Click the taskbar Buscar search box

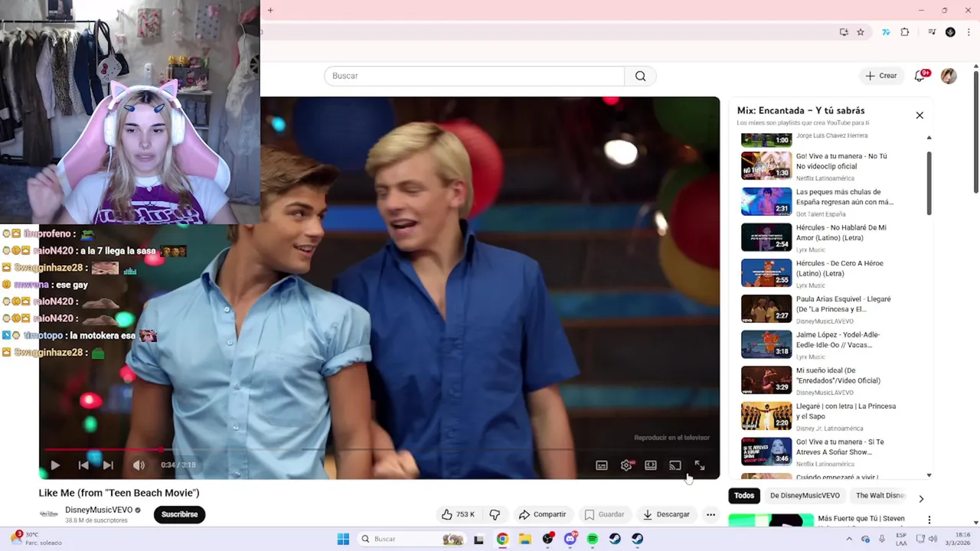tap(412, 539)
